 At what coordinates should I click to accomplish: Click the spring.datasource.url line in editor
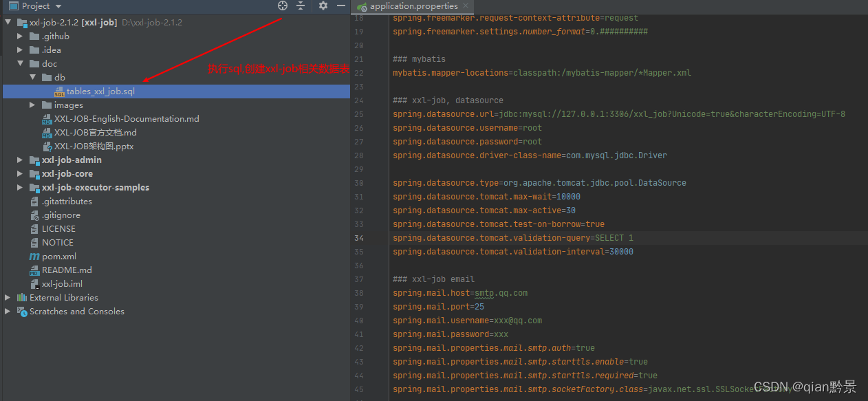(x=619, y=114)
